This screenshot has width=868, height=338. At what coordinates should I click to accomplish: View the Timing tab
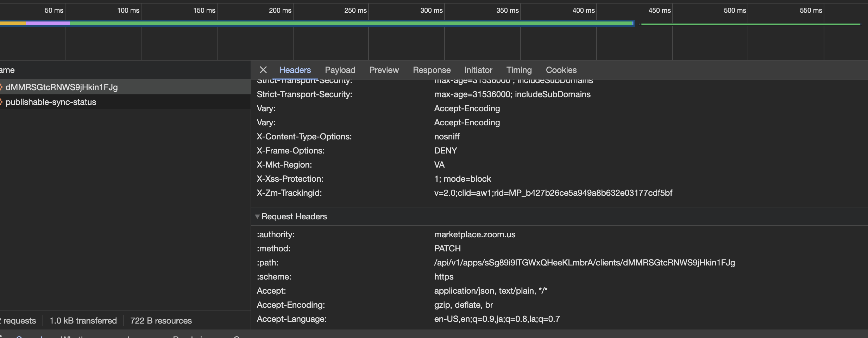(519, 70)
